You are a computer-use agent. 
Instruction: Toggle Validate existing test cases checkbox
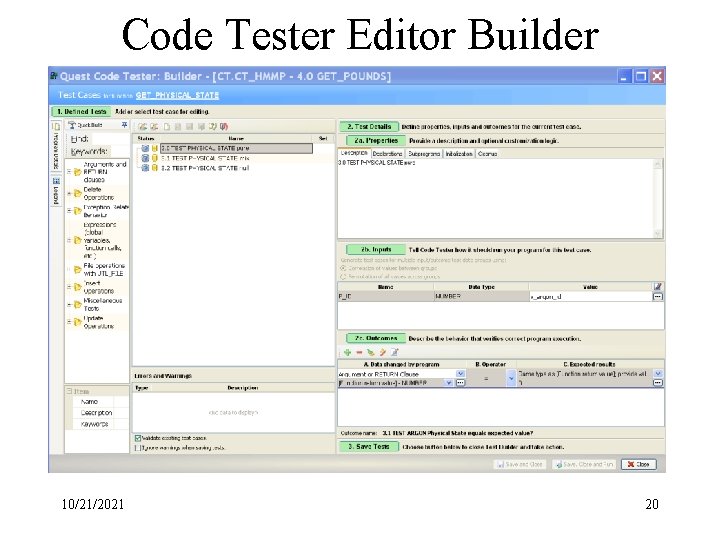point(138,438)
